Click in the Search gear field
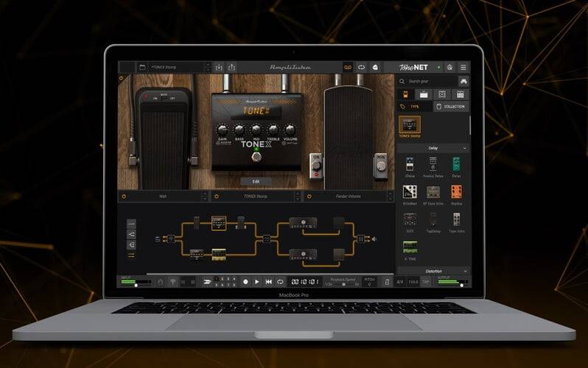The width and height of the screenshot is (588, 368). pos(427,81)
